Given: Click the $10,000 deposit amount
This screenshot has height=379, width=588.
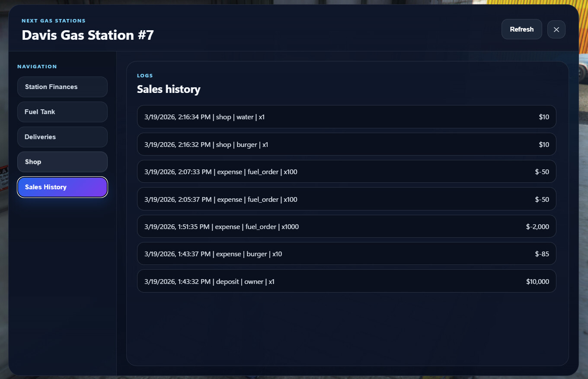Looking at the screenshot, I should [x=537, y=281].
